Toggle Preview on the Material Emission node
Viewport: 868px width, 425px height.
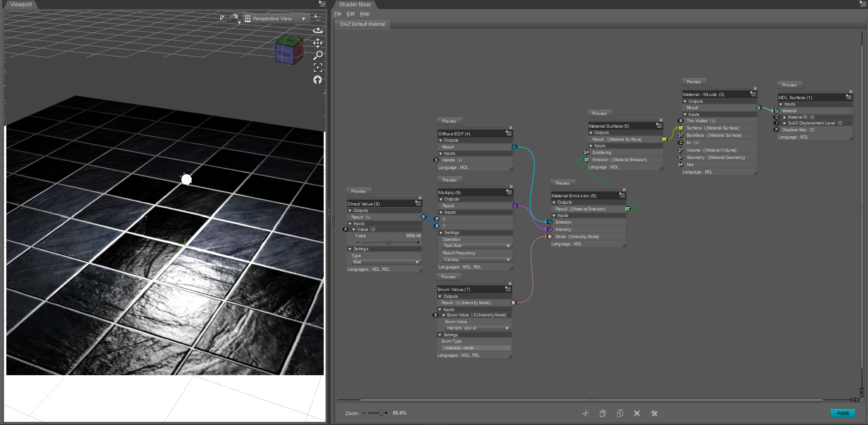pyautogui.click(x=562, y=183)
